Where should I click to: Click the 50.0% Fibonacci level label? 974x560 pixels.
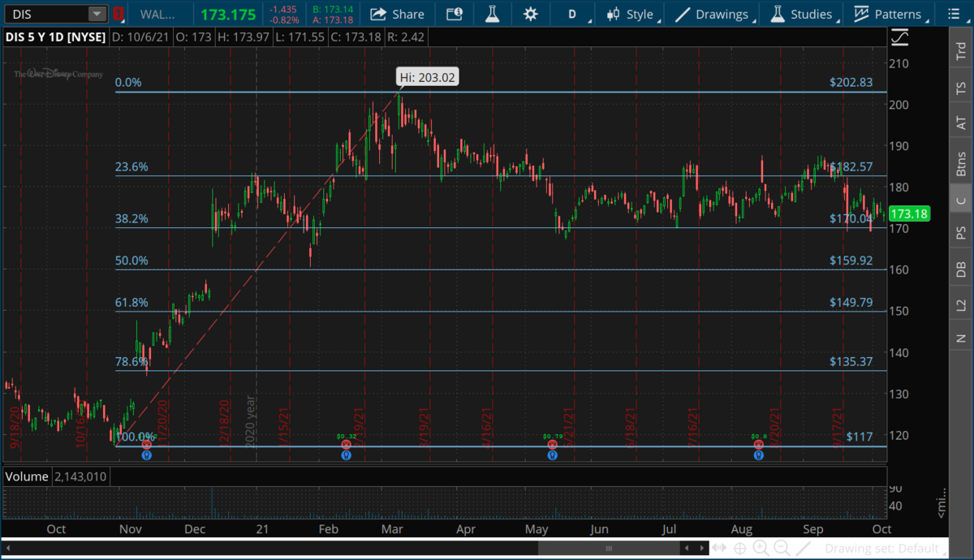click(x=131, y=261)
